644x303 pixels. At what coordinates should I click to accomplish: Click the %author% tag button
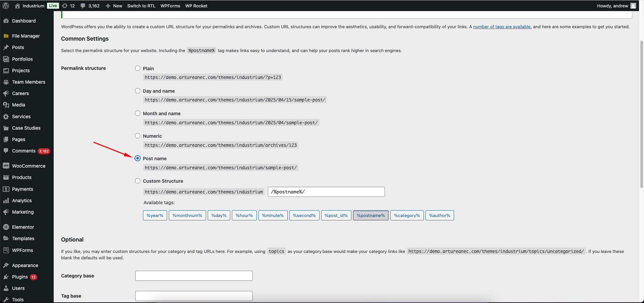440,215
